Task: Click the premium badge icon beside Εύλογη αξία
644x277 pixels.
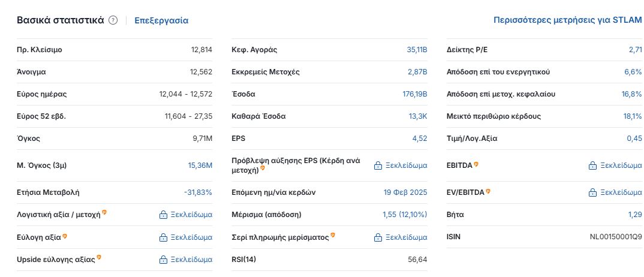Action: 65,236
